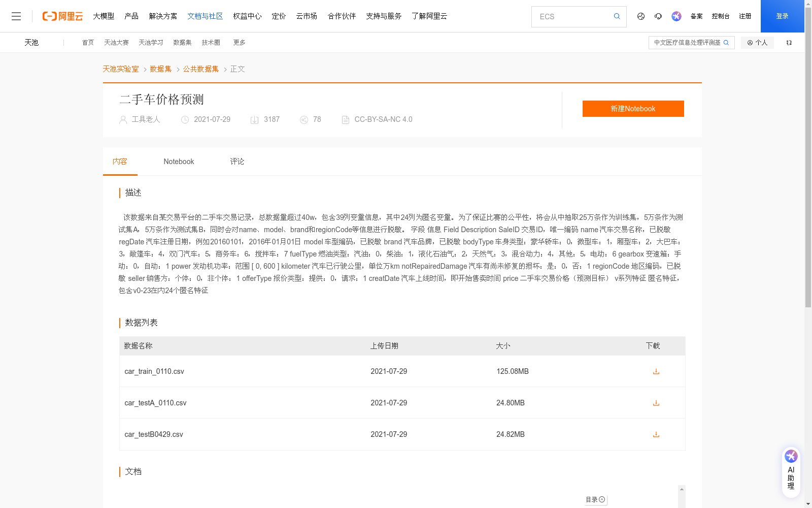Image resolution: width=812 pixels, height=508 pixels.
Task: Open the 文档与社区 menu
Action: click(205, 16)
